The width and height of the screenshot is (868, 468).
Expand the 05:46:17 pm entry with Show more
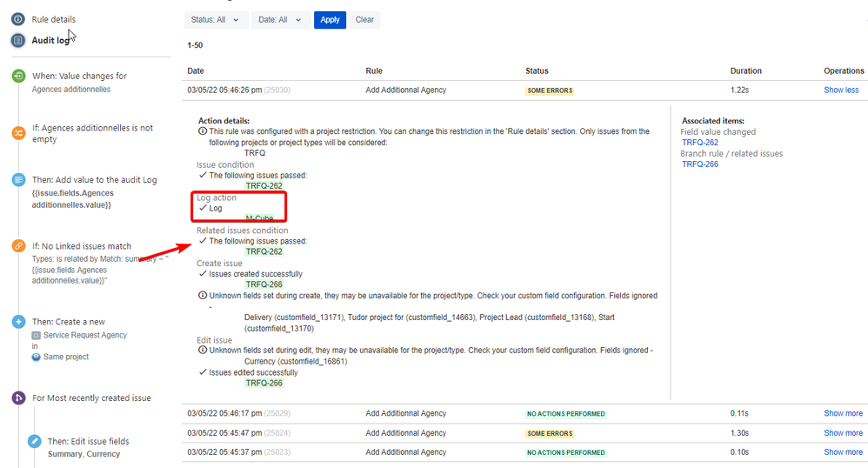(843, 413)
